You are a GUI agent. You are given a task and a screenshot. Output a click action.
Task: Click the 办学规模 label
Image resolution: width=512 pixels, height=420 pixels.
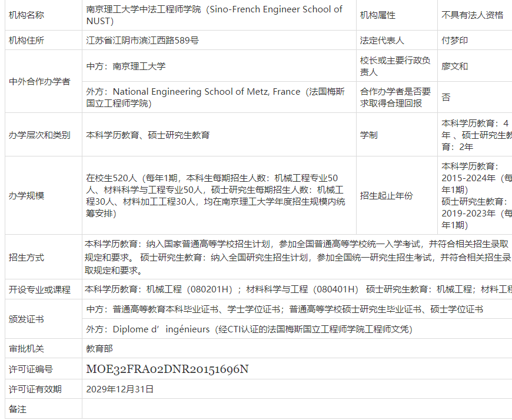point(26,196)
